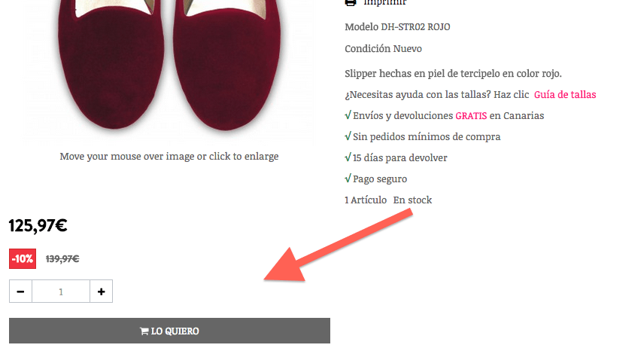Click the plus quantity button
Screen dimensions: 644x351
[101, 291]
